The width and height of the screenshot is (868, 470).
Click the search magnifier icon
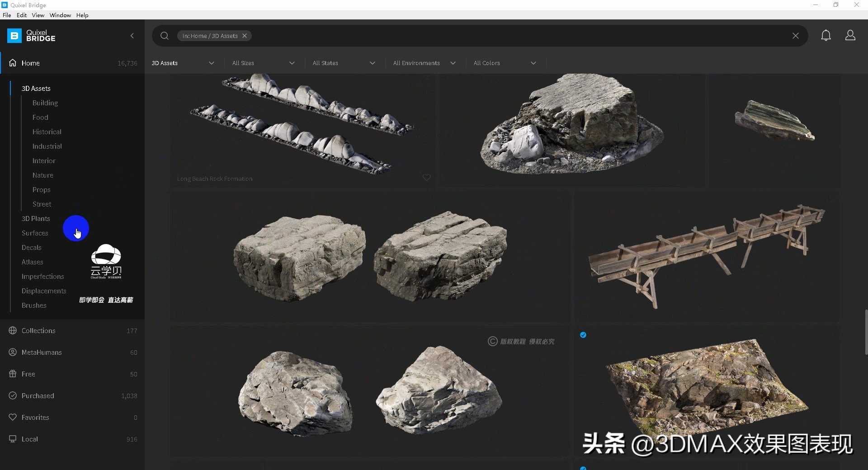pyautogui.click(x=165, y=36)
